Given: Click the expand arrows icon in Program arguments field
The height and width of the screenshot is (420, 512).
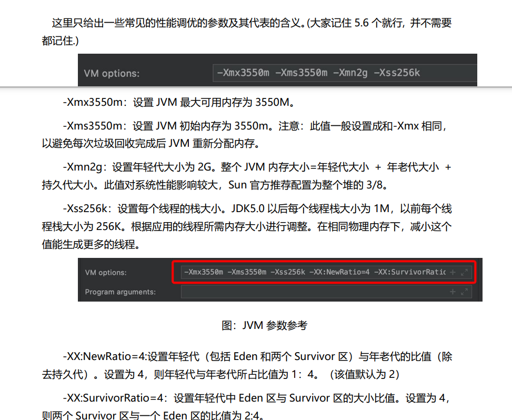Looking at the screenshot, I should [464, 292].
